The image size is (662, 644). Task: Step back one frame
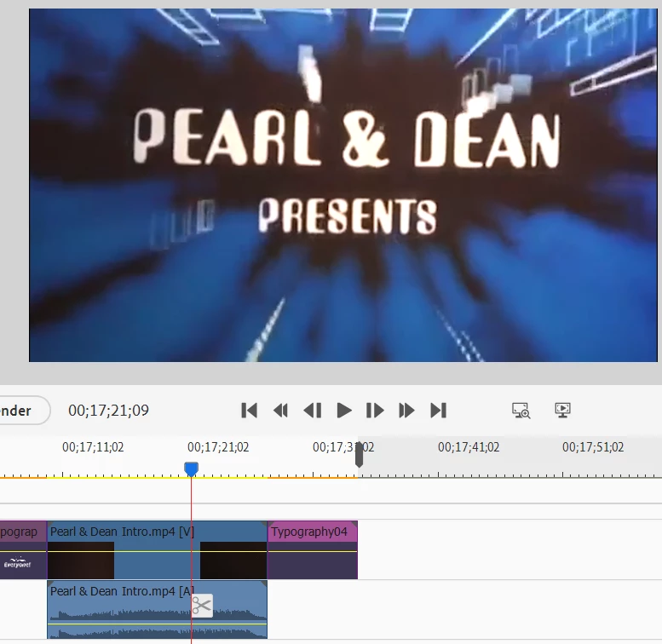pyautogui.click(x=313, y=411)
